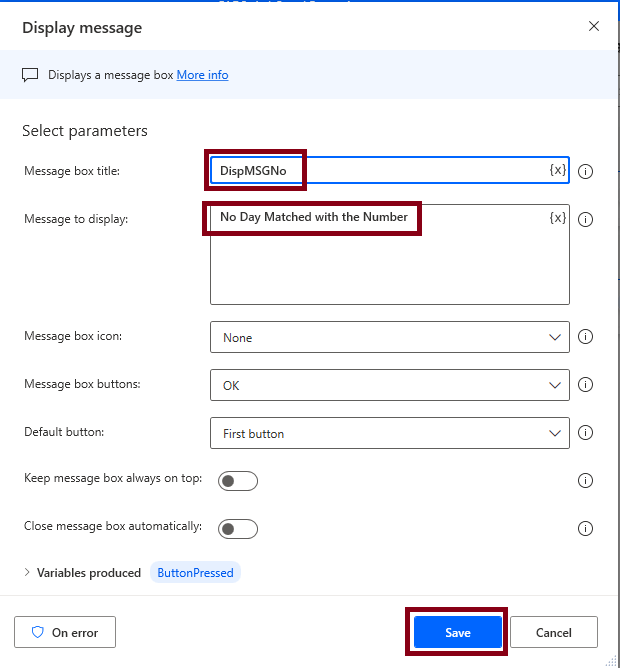This screenshot has width=620, height=668.
Task: Open the Message box buttons dropdown
Action: [389, 385]
